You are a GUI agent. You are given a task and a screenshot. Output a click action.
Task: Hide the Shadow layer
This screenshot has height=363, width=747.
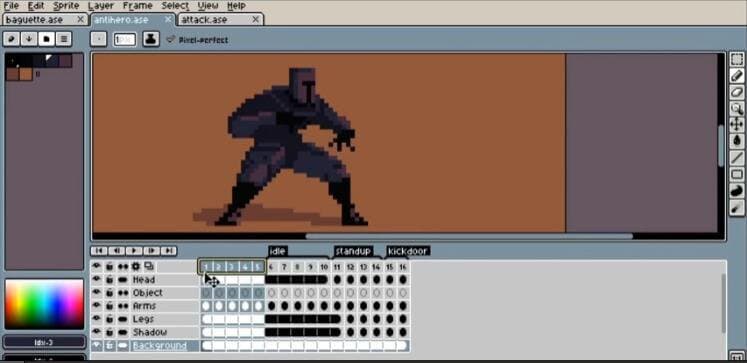[97, 332]
